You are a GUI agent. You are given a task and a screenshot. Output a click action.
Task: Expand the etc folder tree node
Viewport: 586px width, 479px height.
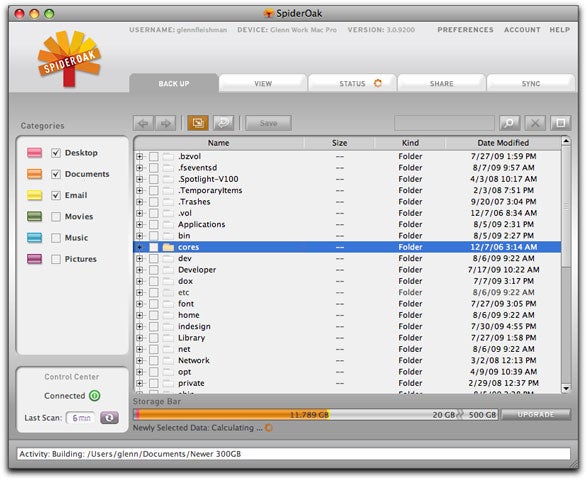point(139,293)
